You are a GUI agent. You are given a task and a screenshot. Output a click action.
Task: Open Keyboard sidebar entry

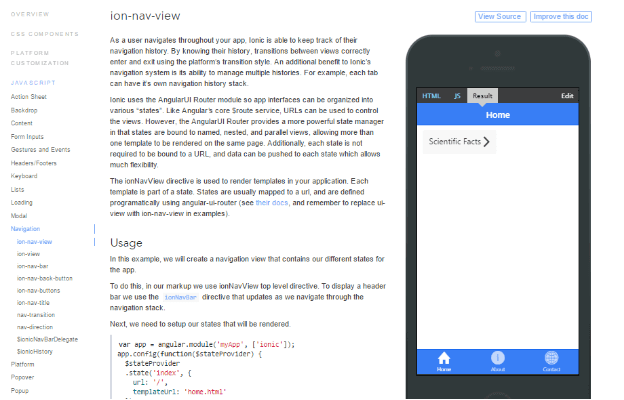24,176
